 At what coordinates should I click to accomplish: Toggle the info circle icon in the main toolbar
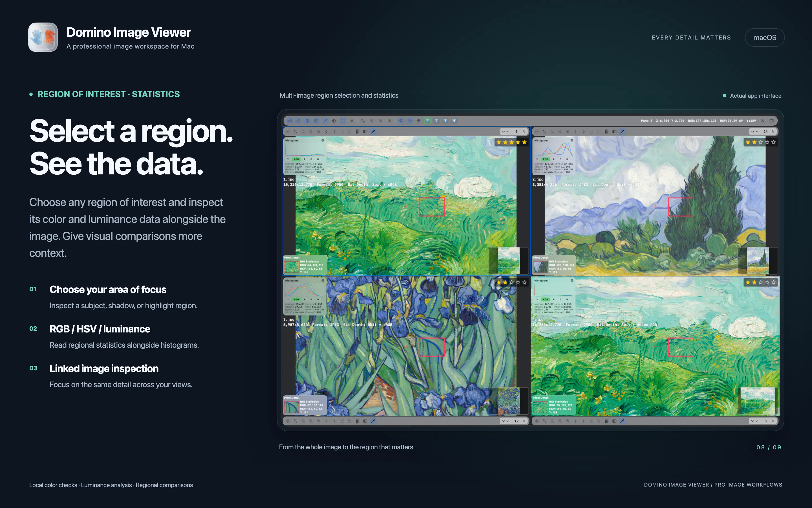click(x=307, y=121)
